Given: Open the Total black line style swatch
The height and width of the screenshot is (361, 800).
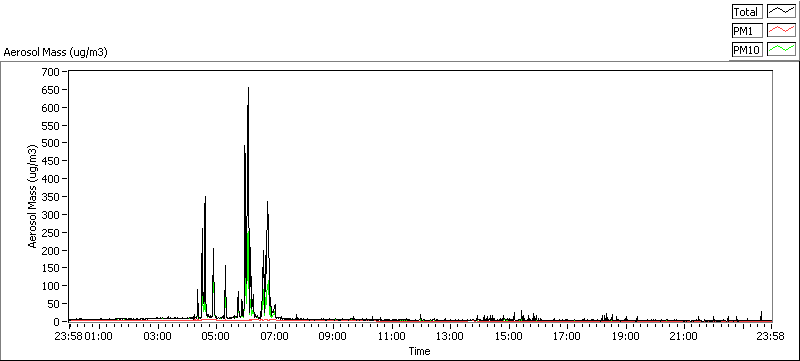Looking at the screenshot, I should tap(782, 12).
